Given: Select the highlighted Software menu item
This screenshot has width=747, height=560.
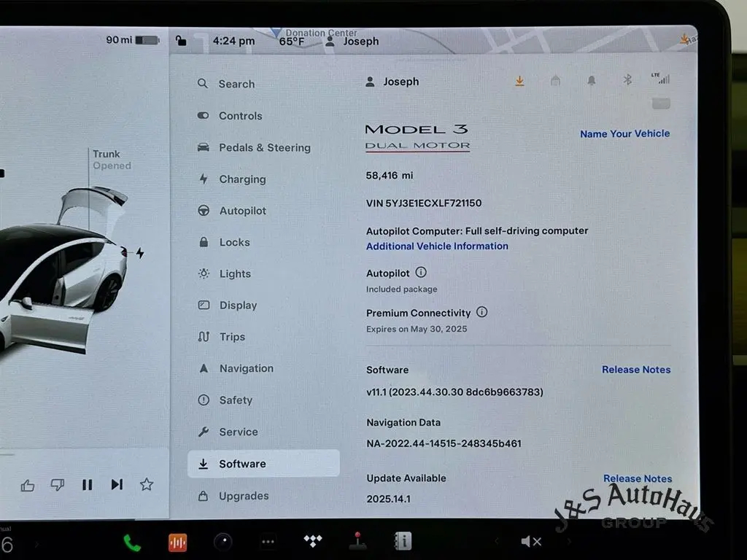Looking at the screenshot, I should pyautogui.click(x=263, y=463).
